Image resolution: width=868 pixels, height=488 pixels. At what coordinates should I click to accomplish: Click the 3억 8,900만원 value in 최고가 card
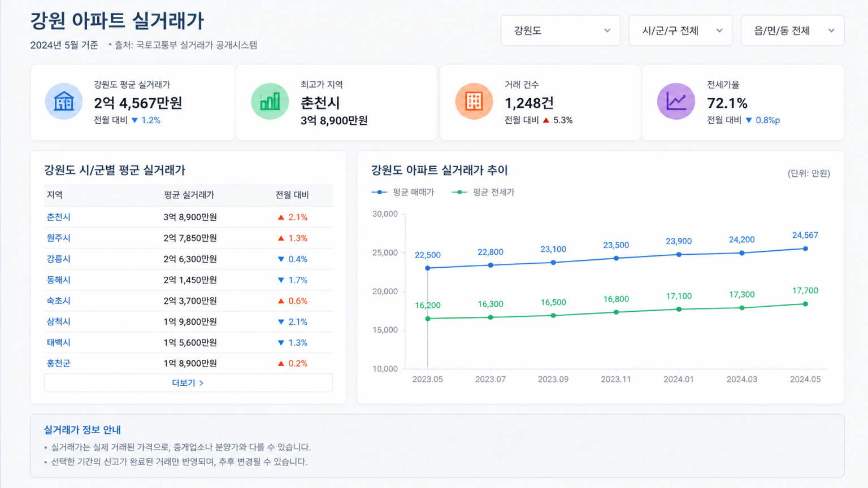point(334,120)
